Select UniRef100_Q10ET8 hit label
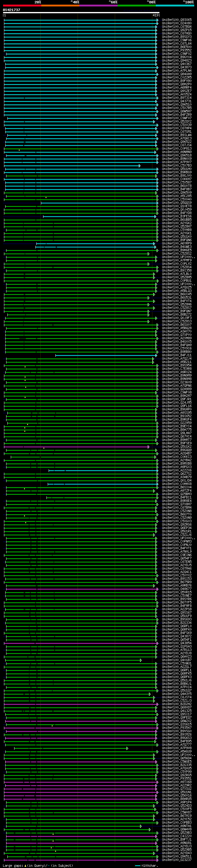The image size is (197, 868). pos(177,206)
